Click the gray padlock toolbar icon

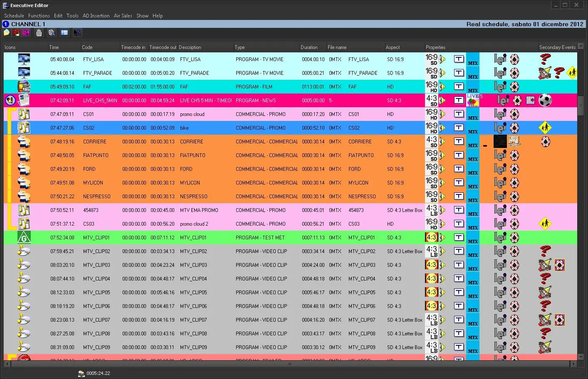pos(39,32)
